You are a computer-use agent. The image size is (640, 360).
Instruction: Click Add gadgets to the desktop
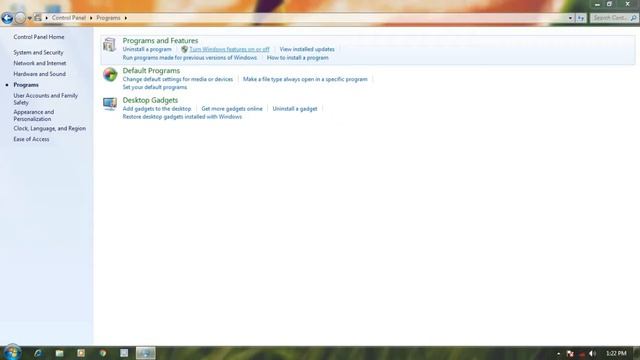pyautogui.click(x=157, y=109)
